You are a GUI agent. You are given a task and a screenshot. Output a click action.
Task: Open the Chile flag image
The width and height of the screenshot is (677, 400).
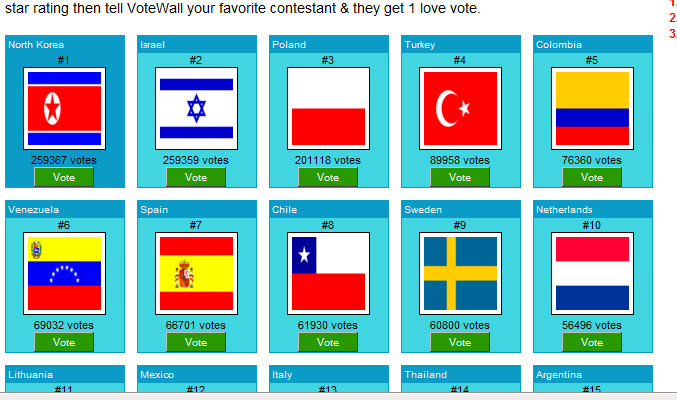click(329, 273)
